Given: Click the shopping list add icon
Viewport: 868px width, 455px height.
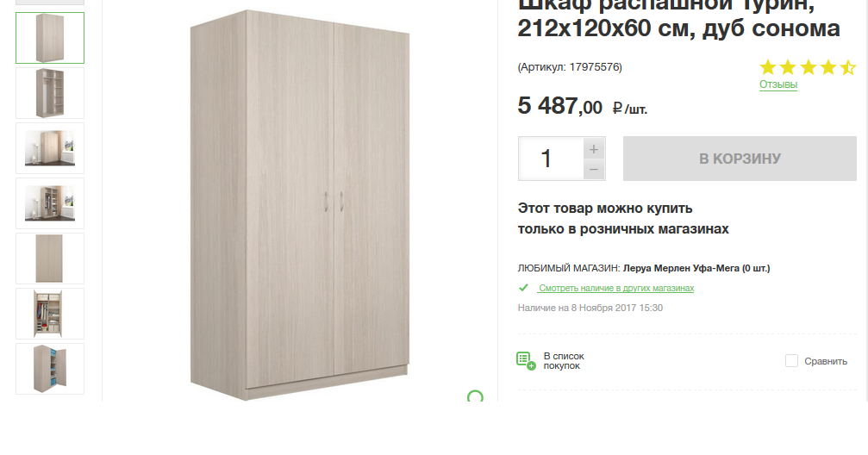Looking at the screenshot, I should pyautogui.click(x=526, y=360).
